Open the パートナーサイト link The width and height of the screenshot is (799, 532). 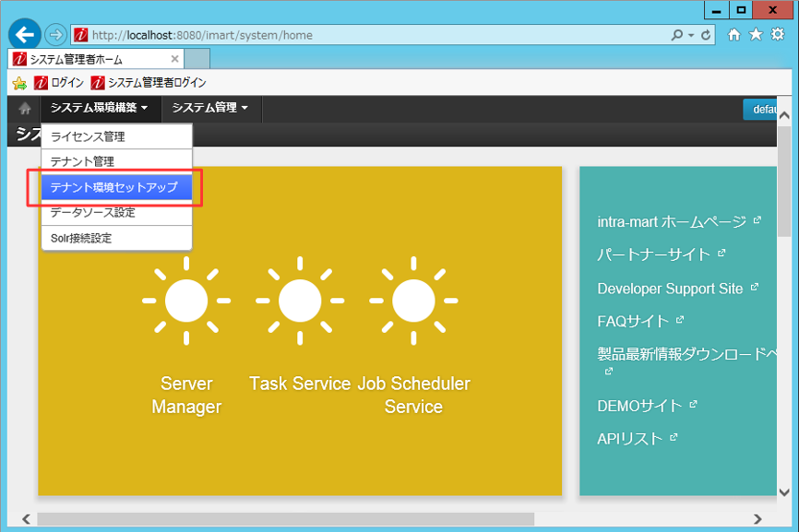(653, 254)
